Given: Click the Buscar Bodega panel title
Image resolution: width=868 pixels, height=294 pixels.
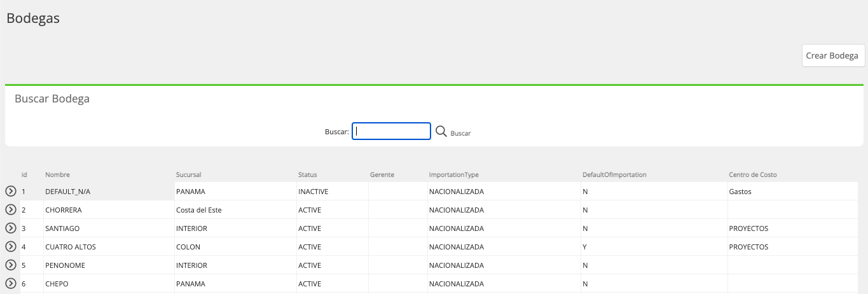Looking at the screenshot, I should [x=52, y=99].
